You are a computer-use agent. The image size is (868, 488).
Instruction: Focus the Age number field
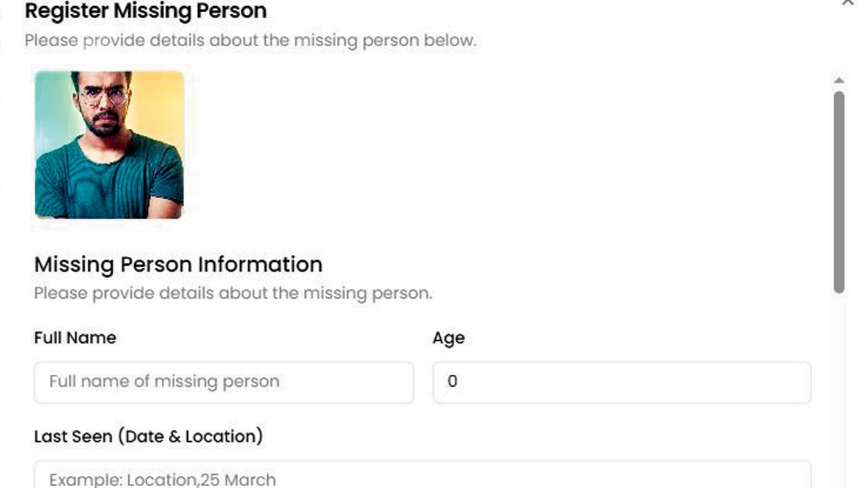622,382
